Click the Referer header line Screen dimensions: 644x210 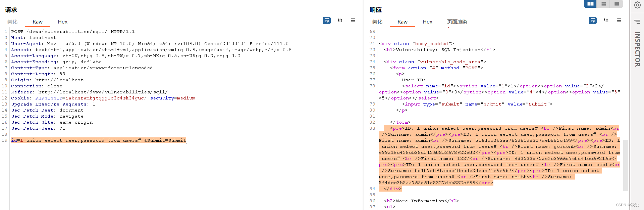tap(89, 92)
